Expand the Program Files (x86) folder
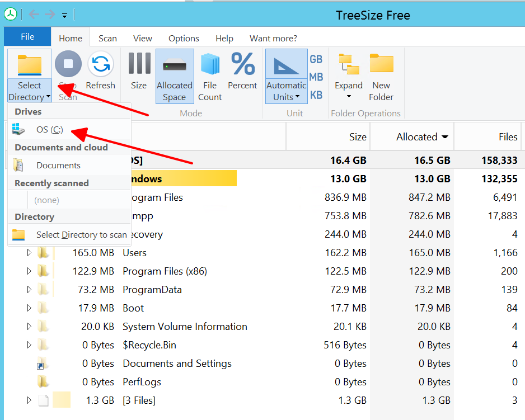 (29, 271)
